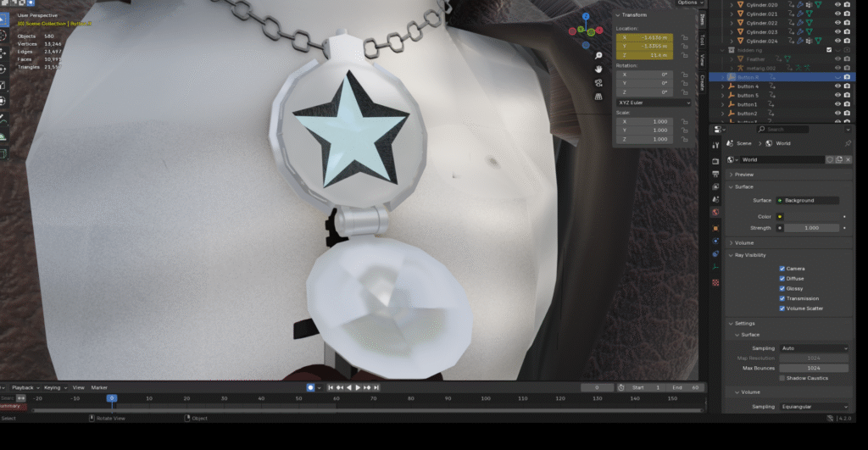Open the XYZ Euler rotation mode dropdown
The image size is (868, 450).
(653, 103)
